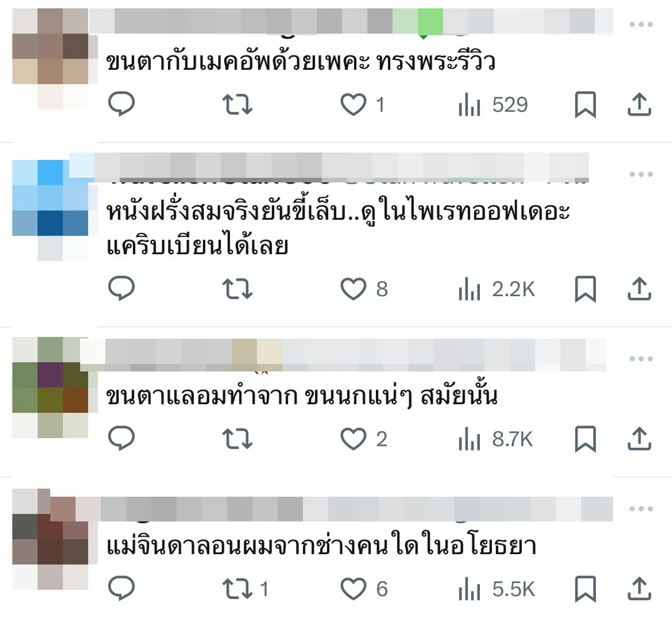Open more options for 8.7K-views tweet
The image size is (672, 625).
click(x=640, y=359)
